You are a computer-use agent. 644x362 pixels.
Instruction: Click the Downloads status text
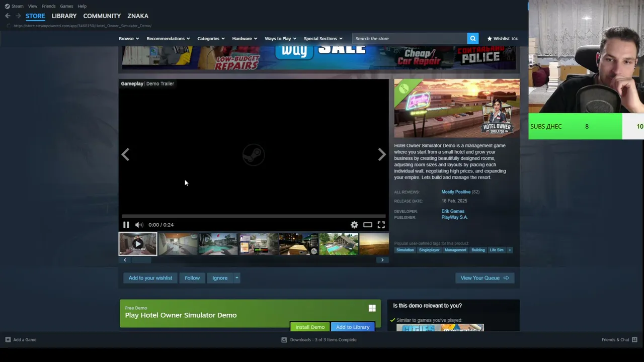tap(323, 340)
